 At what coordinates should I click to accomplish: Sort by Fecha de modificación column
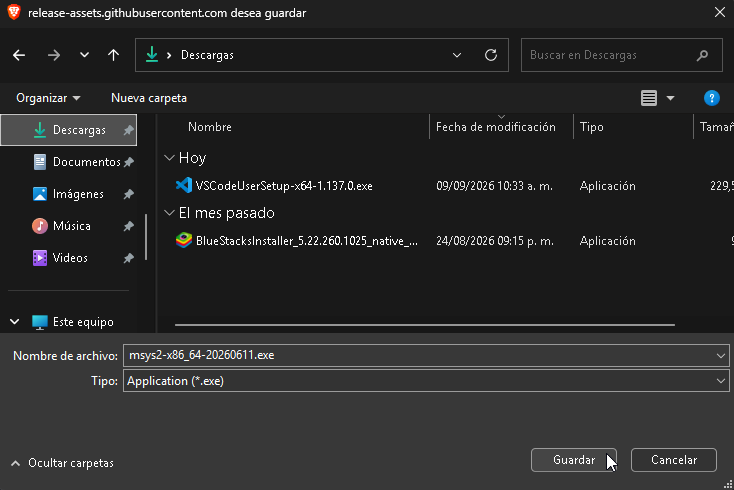(x=496, y=127)
